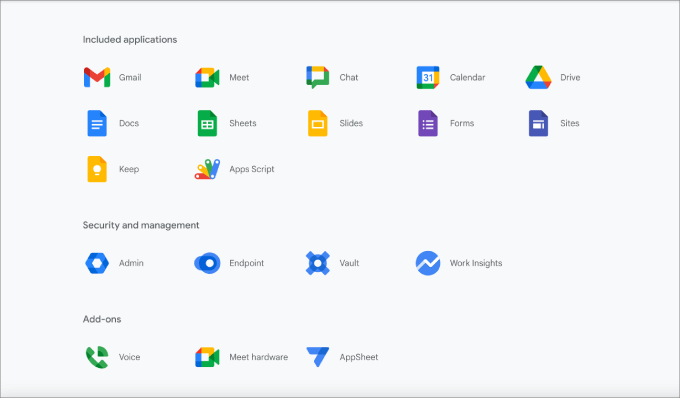Click the Keep lightbulb icon
680x398 pixels.
click(x=97, y=169)
